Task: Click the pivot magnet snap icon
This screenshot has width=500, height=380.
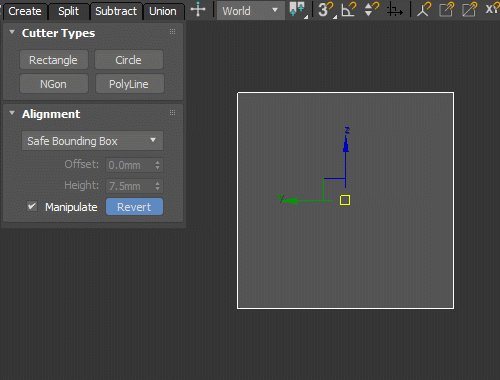Action: coord(423,9)
